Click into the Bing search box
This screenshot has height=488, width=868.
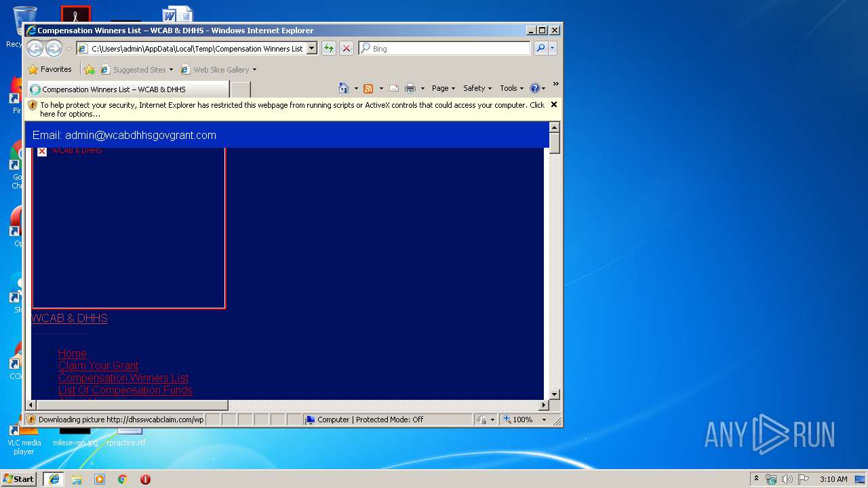[x=445, y=48]
